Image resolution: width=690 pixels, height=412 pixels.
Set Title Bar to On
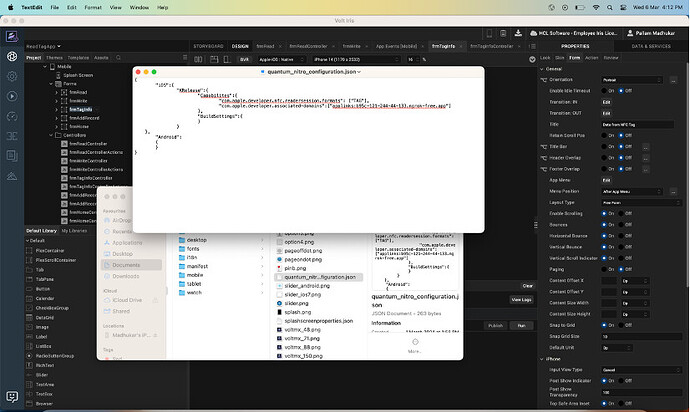click(604, 147)
